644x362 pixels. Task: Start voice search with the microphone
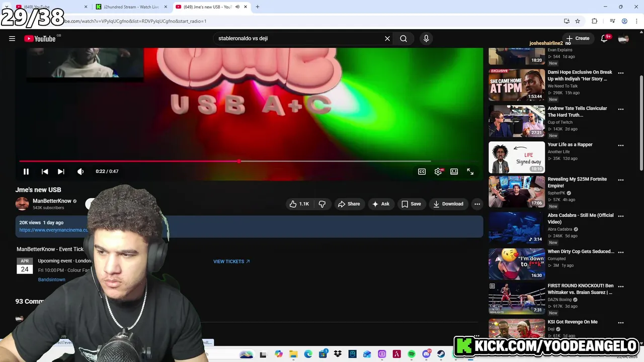coord(426,39)
